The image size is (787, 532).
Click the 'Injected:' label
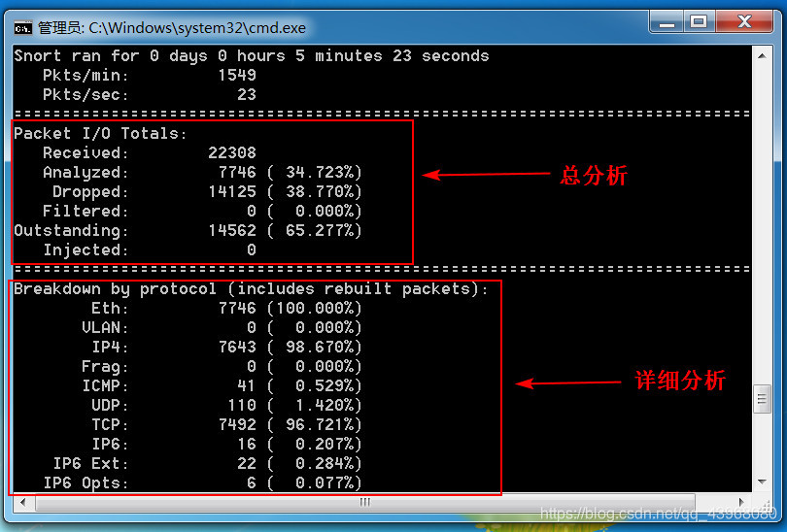[86, 249]
